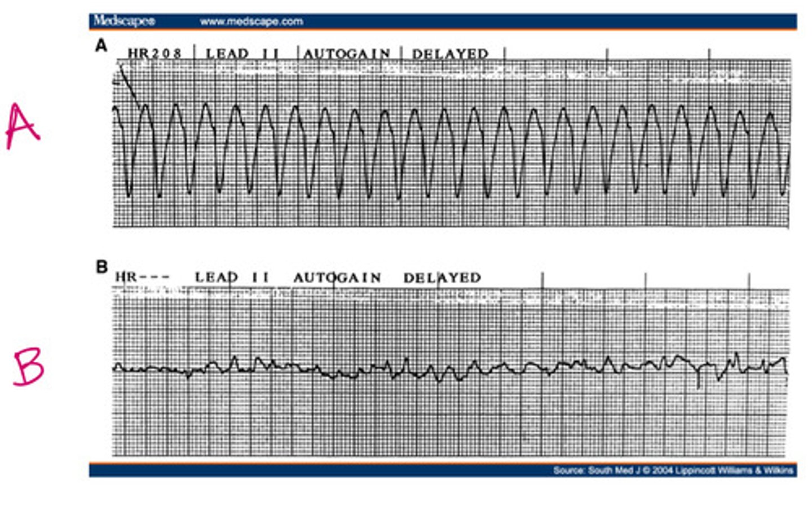Click the source citation text in footer
Viewport: 812px width, 510px height.
tap(673, 470)
